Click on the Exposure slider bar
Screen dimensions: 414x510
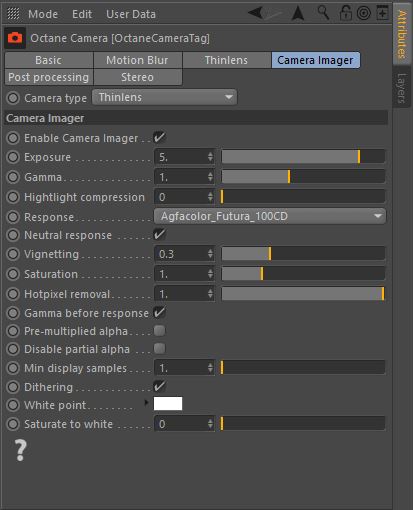tap(303, 157)
